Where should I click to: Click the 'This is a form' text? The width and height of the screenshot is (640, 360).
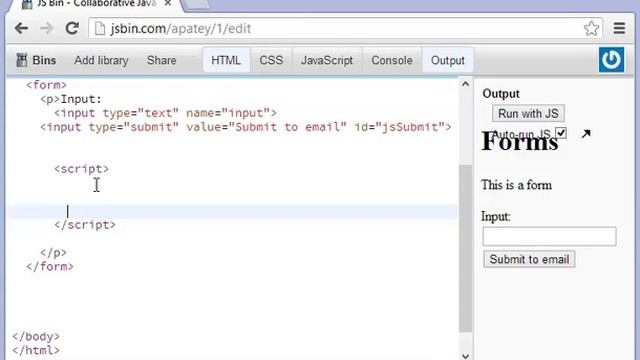point(516,185)
